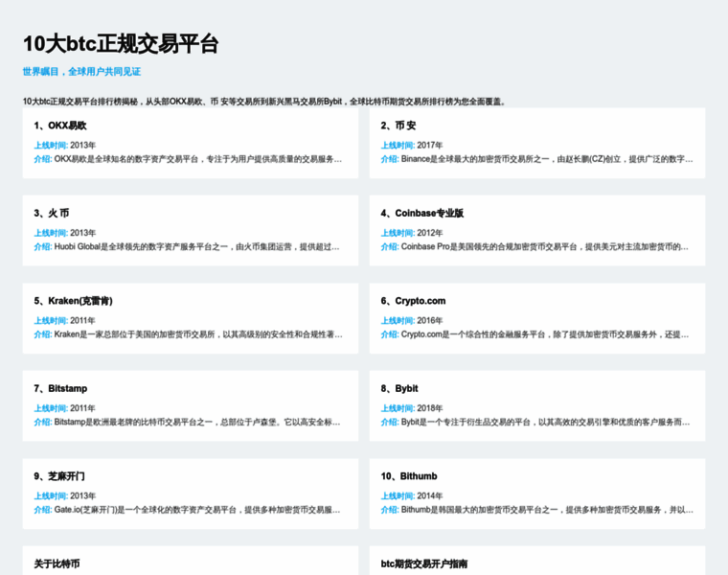
Task: Click Bithumb launch time 2014年
Action: [x=430, y=496]
